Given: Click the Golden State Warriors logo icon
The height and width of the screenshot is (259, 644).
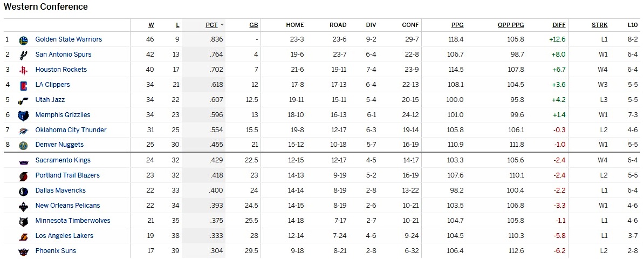Looking at the screenshot, I should 23,40.
